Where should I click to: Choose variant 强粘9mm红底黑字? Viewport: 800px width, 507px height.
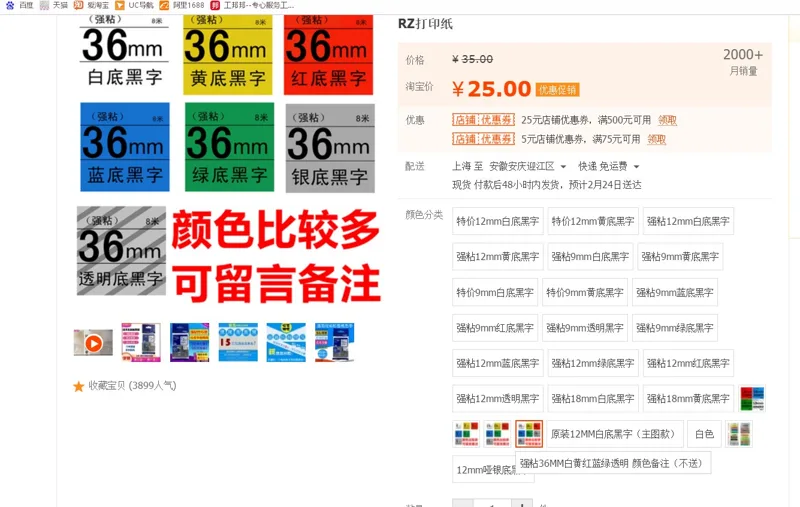(x=495, y=327)
